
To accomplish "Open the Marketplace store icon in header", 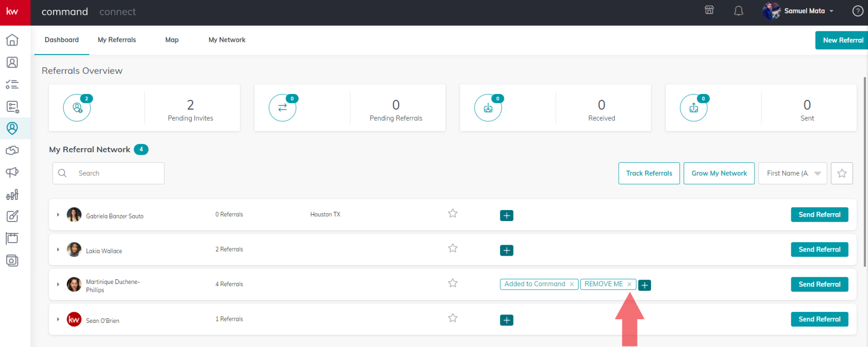I will click(709, 10).
